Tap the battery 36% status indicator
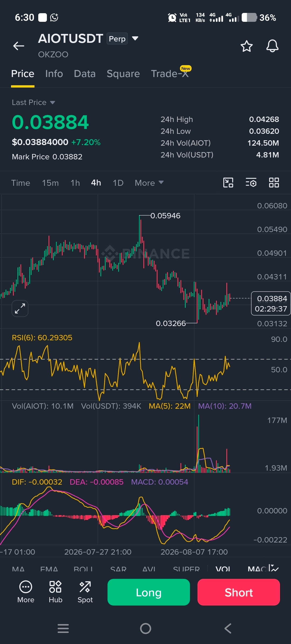The height and width of the screenshot is (644, 291). [259, 18]
